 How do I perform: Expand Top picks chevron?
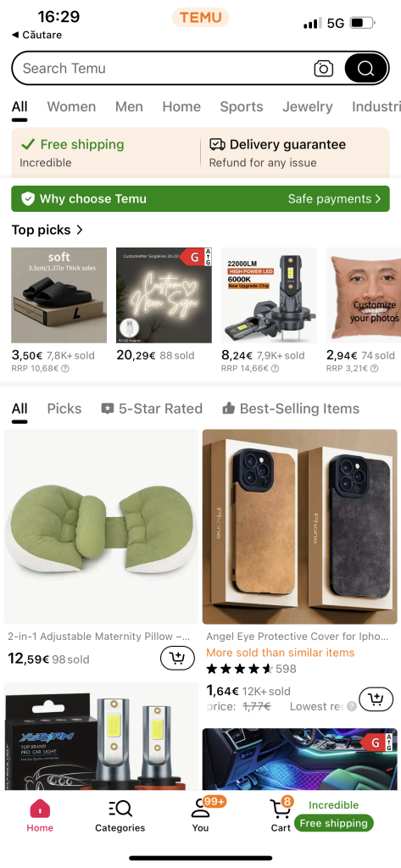tap(80, 230)
